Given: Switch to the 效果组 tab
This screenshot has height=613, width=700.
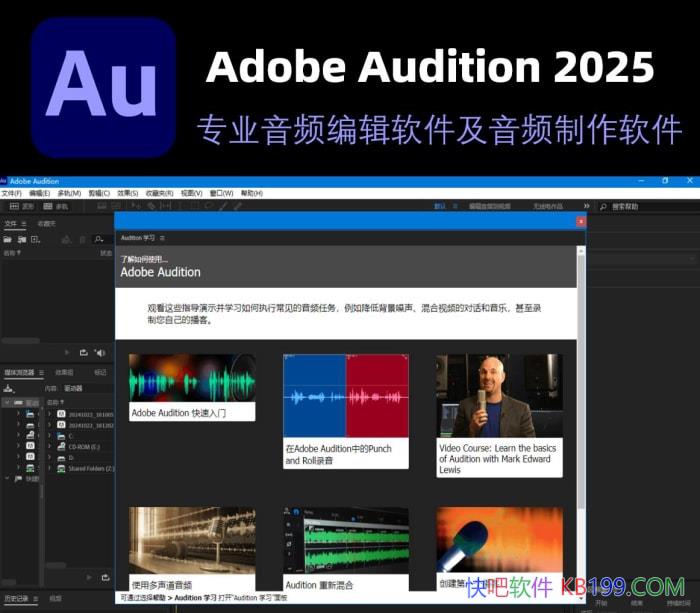Looking at the screenshot, I should click(64, 372).
